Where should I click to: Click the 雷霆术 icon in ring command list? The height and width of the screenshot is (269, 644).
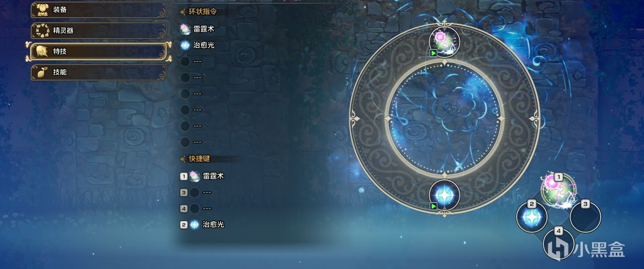click(185, 29)
